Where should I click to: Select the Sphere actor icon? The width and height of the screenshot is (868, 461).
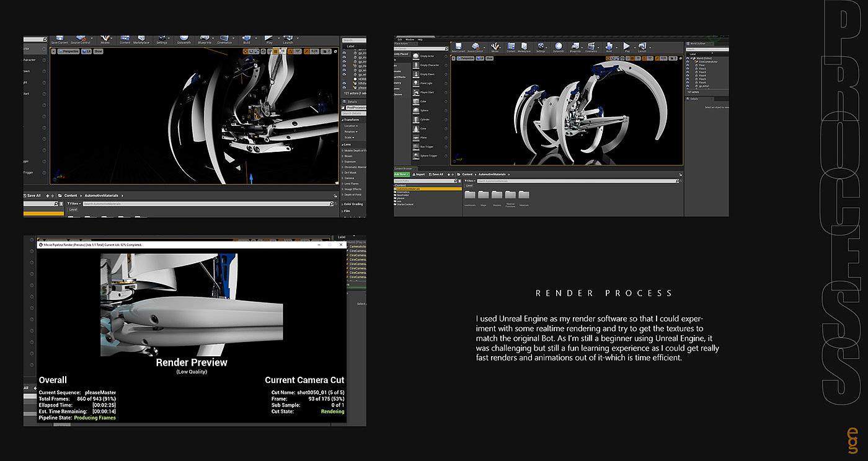click(416, 110)
